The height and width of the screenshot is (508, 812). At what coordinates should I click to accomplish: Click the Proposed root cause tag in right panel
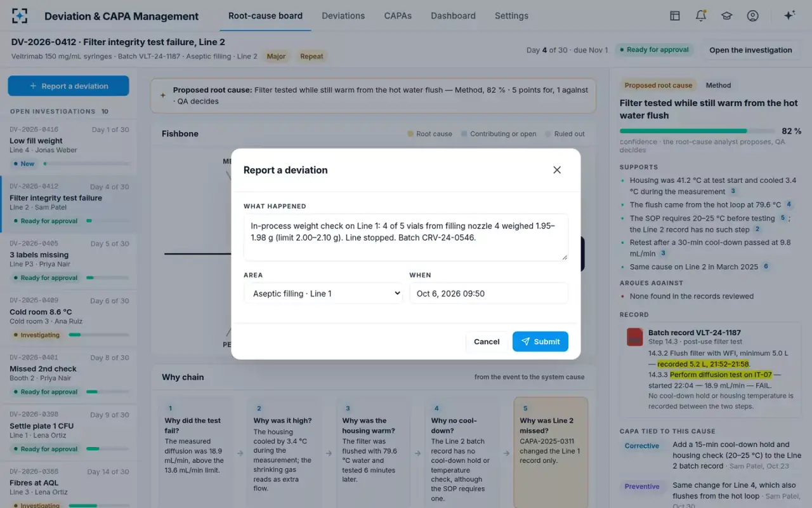tap(658, 85)
